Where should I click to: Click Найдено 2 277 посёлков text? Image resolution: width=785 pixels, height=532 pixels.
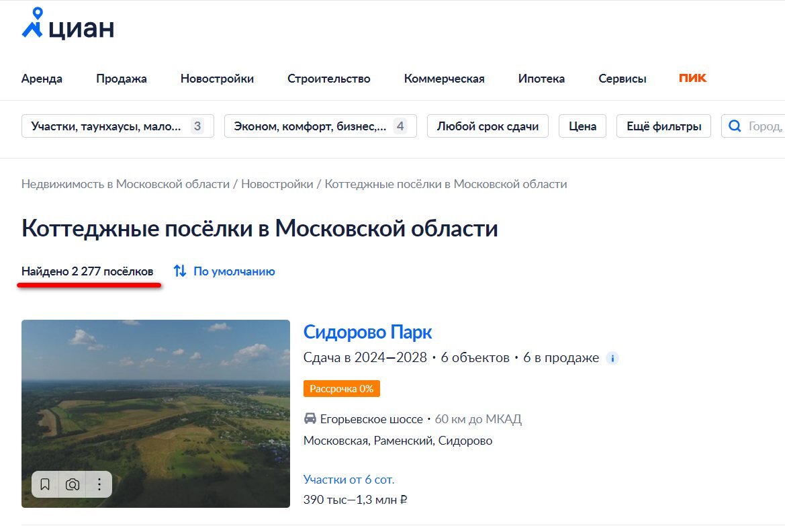pyautogui.click(x=87, y=271)
